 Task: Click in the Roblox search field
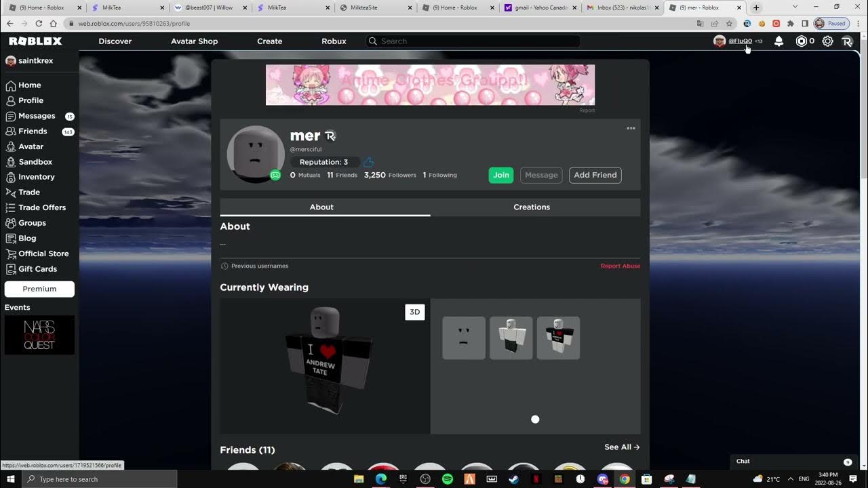[473, 41]
